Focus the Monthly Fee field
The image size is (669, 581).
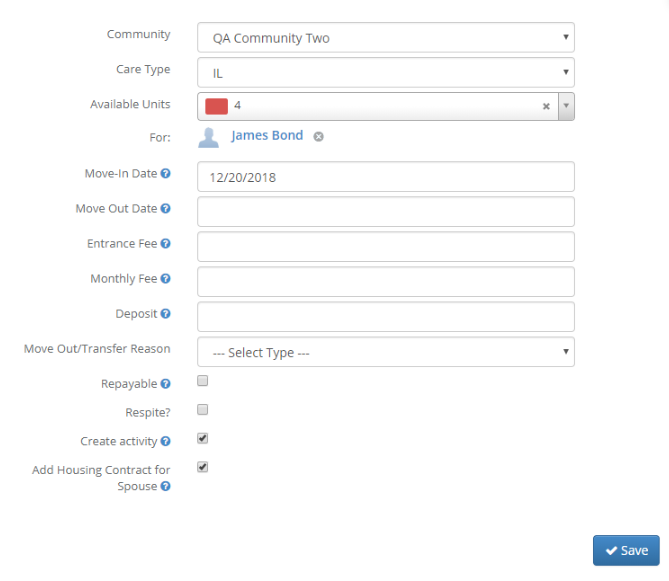(x=386, y=282)
